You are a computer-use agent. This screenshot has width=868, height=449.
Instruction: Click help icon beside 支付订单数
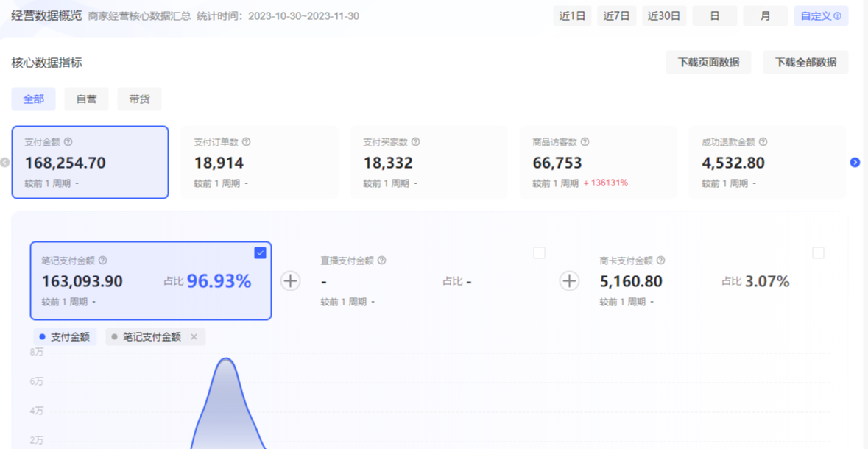[247, 142]
